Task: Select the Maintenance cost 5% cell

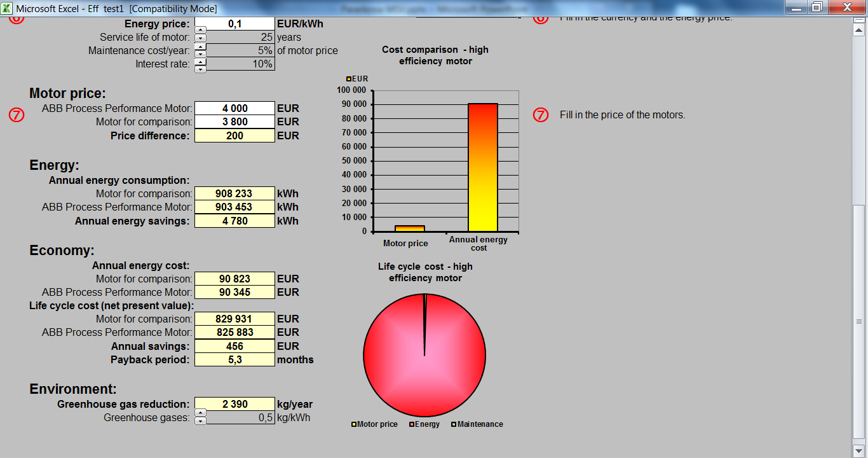Action: click(241, 50)
